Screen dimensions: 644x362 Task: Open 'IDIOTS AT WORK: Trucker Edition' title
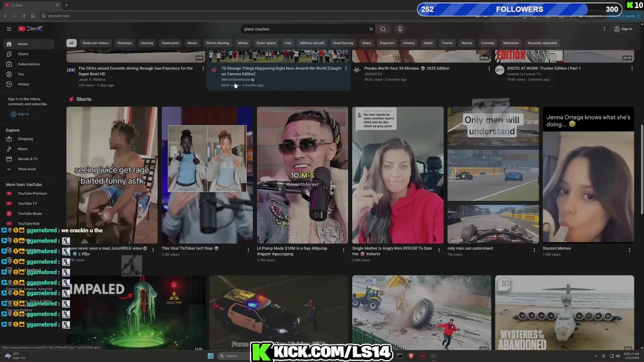[544, 68]
